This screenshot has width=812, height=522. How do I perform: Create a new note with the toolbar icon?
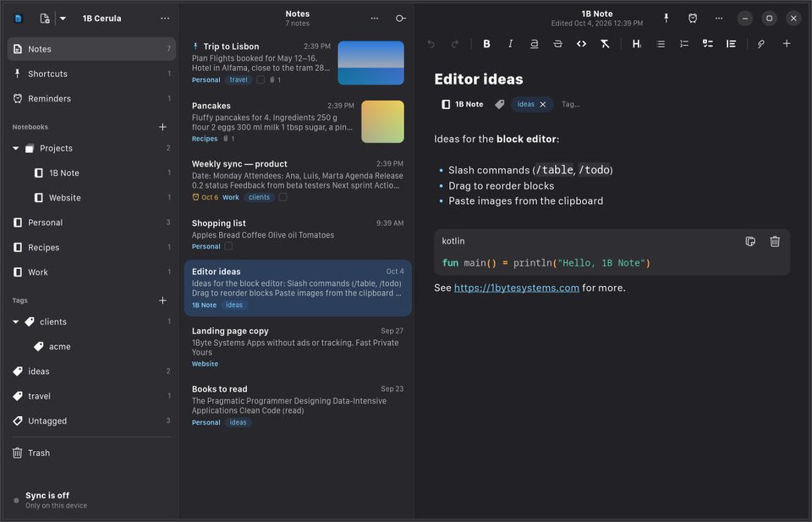point(45,18)
